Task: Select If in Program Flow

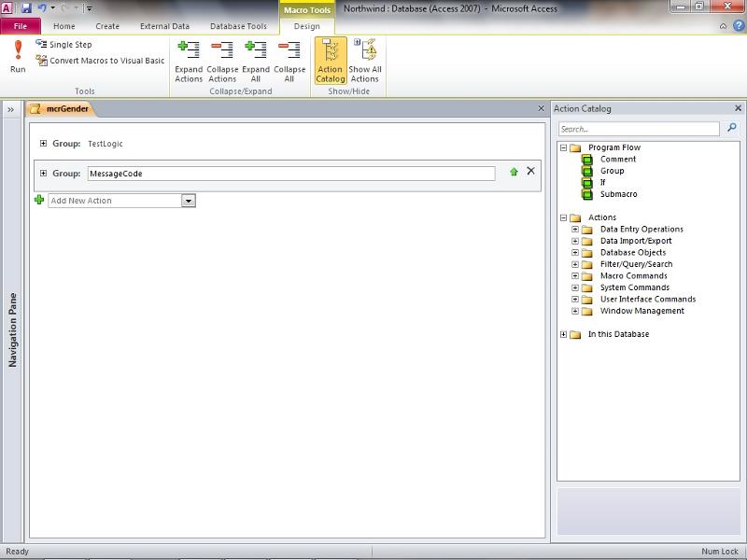Action: click(602, 182)
